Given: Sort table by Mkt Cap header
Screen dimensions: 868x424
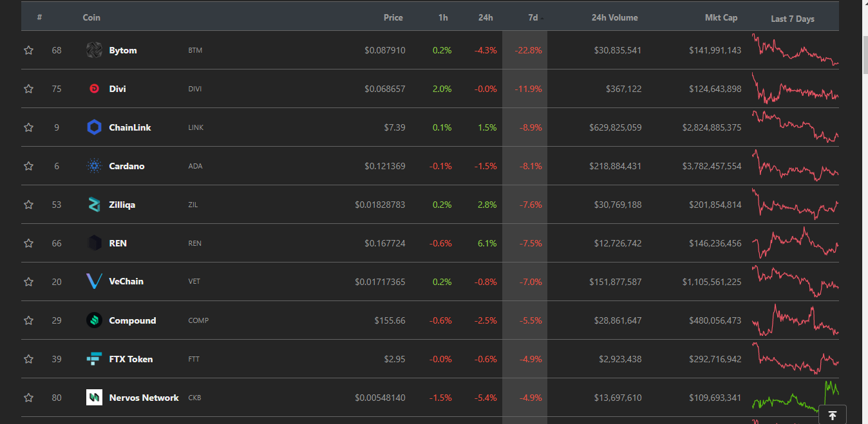Looking at the screenshot, I should (721, 17).
